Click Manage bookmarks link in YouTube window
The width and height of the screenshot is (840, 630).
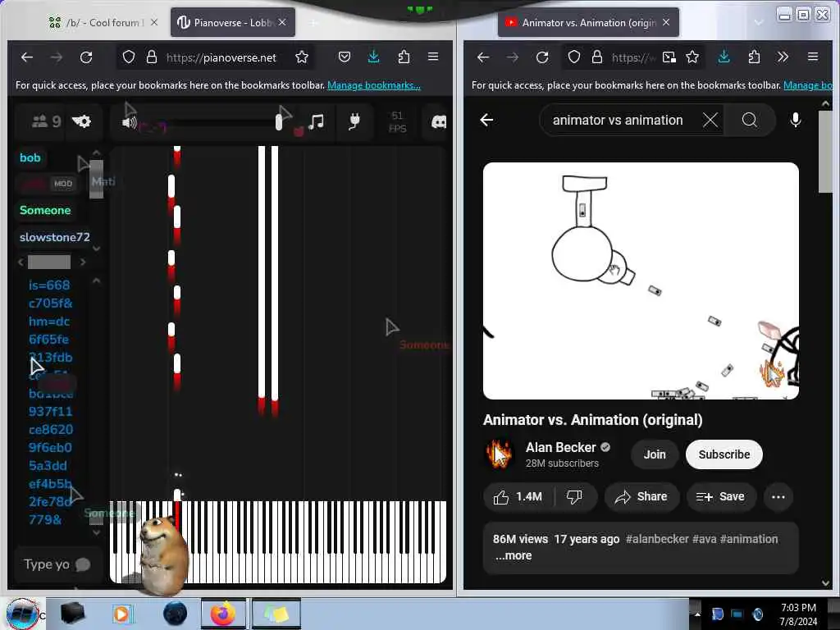[808, 85]
